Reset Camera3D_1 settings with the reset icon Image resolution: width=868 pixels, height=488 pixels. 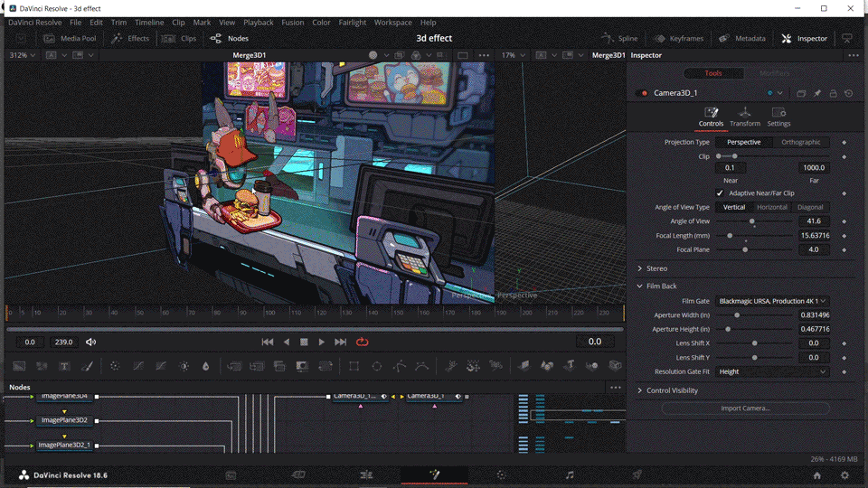(848, 93)
